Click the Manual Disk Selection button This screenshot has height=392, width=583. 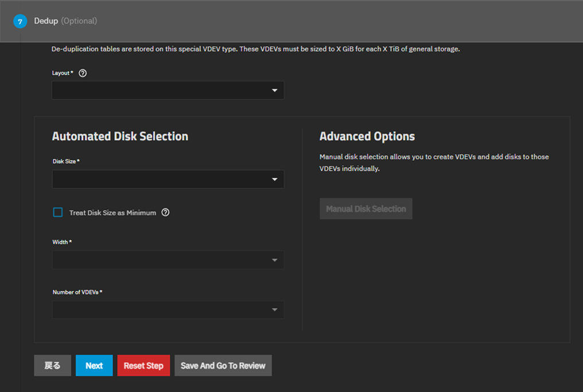366,209
